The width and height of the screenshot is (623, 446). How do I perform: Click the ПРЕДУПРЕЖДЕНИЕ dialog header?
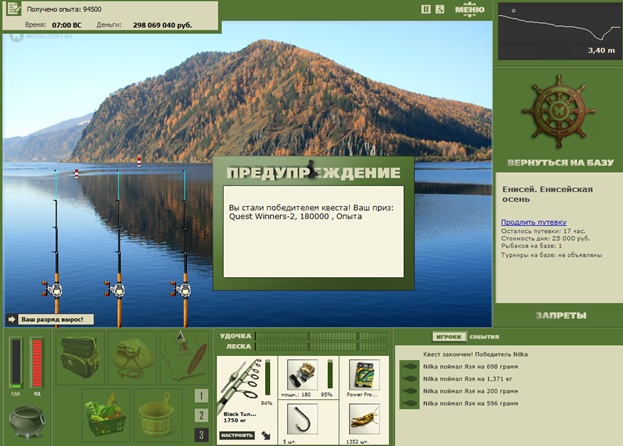click(x=313, y=173)
